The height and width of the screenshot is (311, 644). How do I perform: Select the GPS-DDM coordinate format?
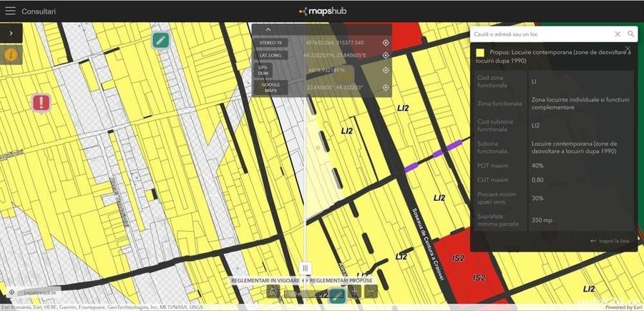coord(263,70)
